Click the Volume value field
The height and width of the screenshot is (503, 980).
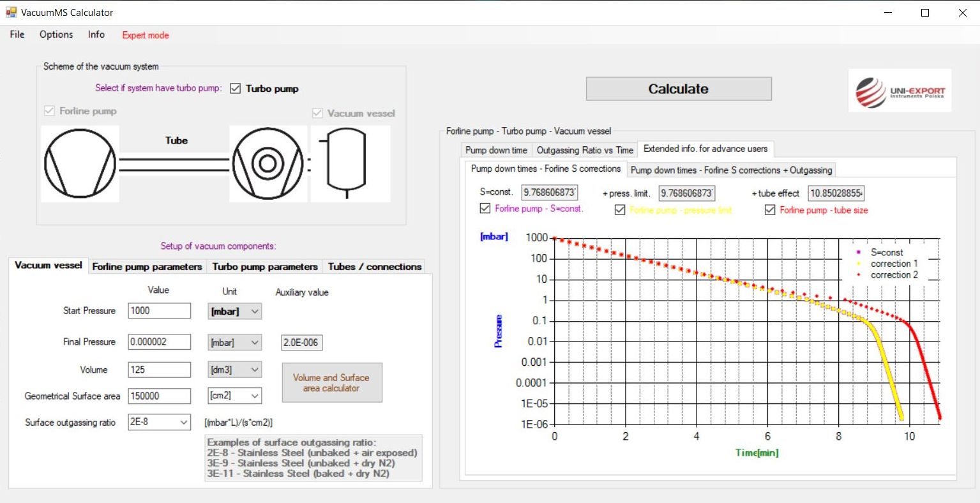160,370
